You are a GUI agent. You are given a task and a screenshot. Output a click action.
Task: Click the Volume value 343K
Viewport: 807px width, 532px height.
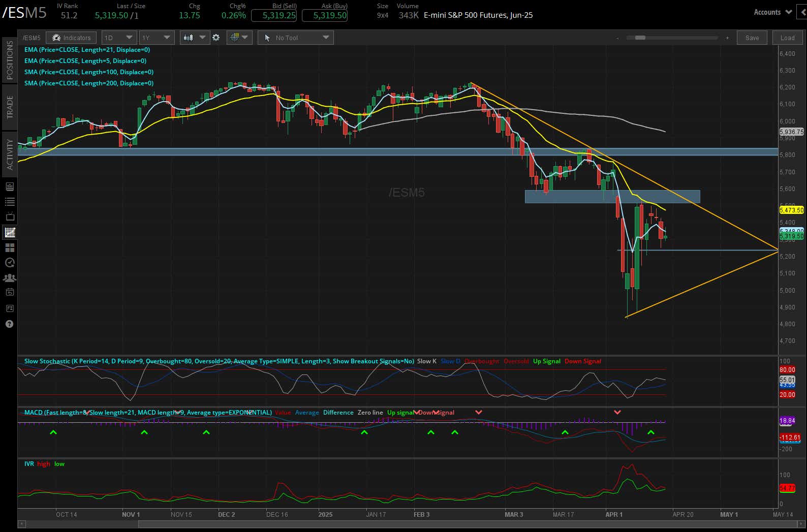[x=409, y=15]
